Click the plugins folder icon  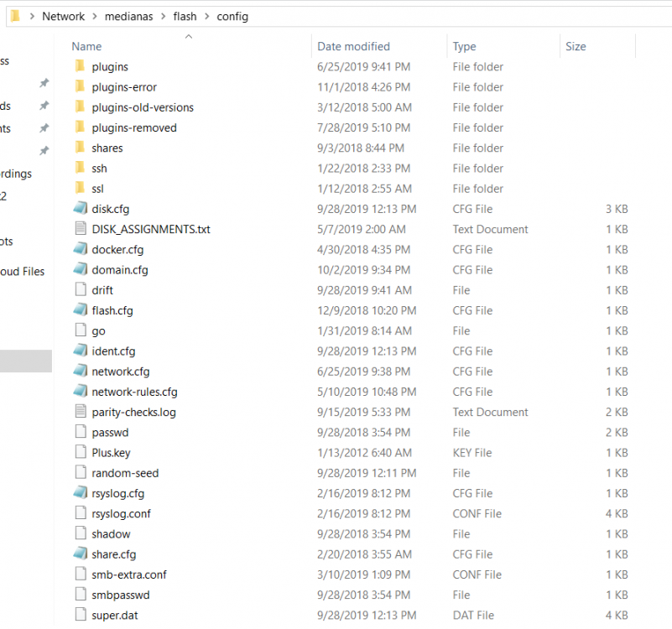pyautogui.click(x=80, y=66)
